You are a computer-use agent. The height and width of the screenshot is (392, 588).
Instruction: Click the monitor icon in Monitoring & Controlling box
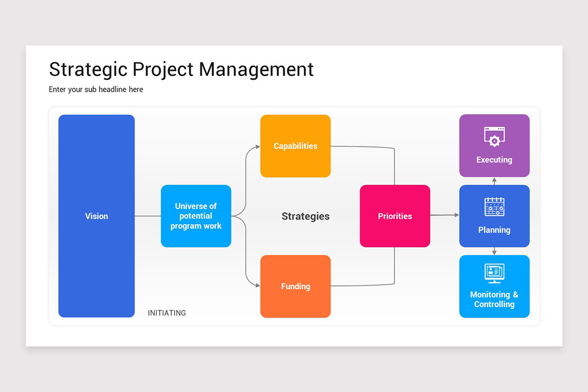tap(494, 273)
